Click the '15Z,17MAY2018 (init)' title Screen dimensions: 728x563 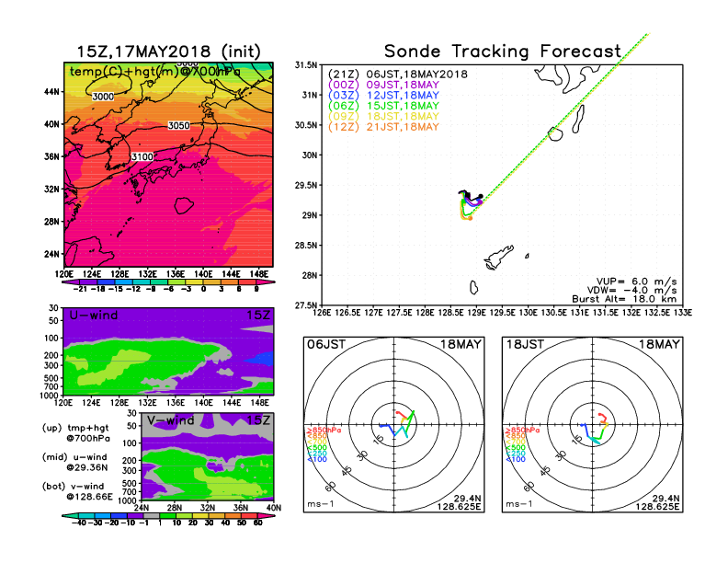point(168,52)
